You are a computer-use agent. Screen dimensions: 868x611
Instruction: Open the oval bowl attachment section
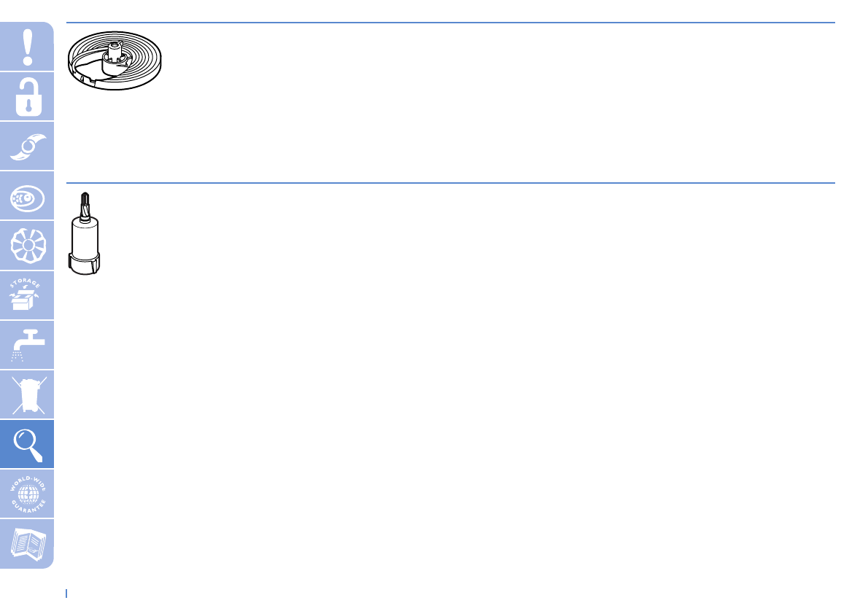[26, 196]
